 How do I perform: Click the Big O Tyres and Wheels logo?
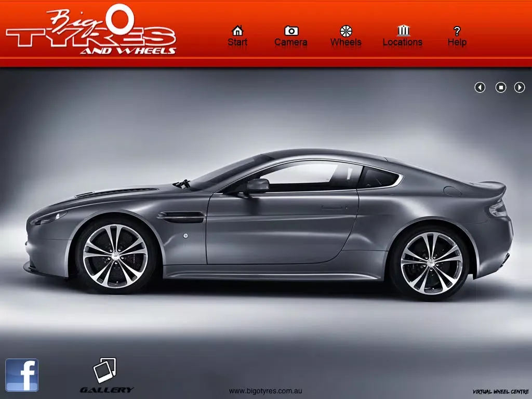[x=91, y=30]
